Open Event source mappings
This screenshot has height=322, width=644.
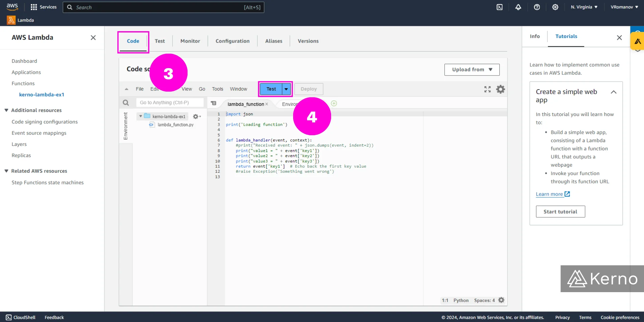pyautogui.click(x=39, y=133)
